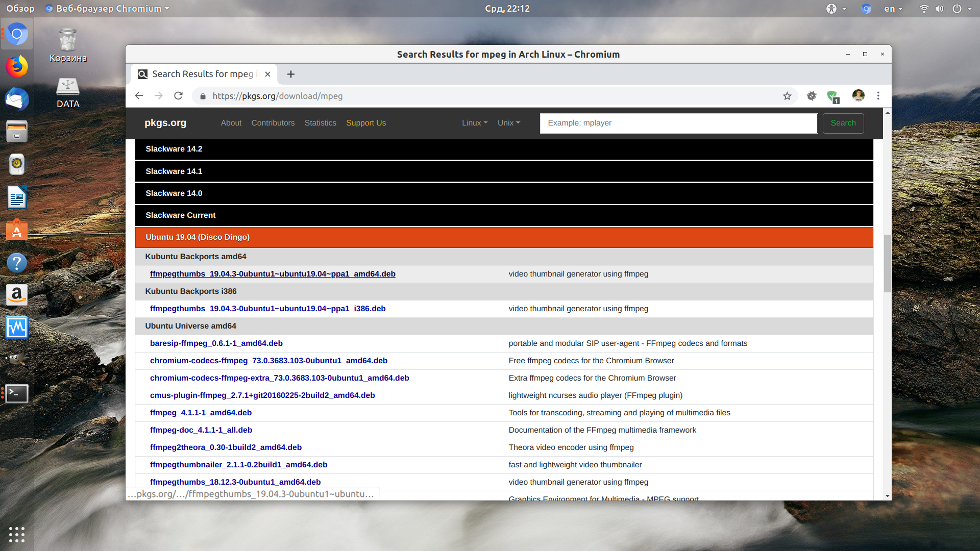Open the Statistics page
Screen dimensions: 980x551
tap(320, 123)
